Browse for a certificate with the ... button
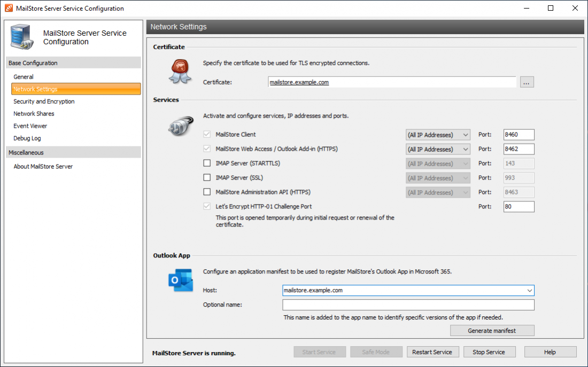The height and width of the screenshot is (367, 588). [527, 82]
